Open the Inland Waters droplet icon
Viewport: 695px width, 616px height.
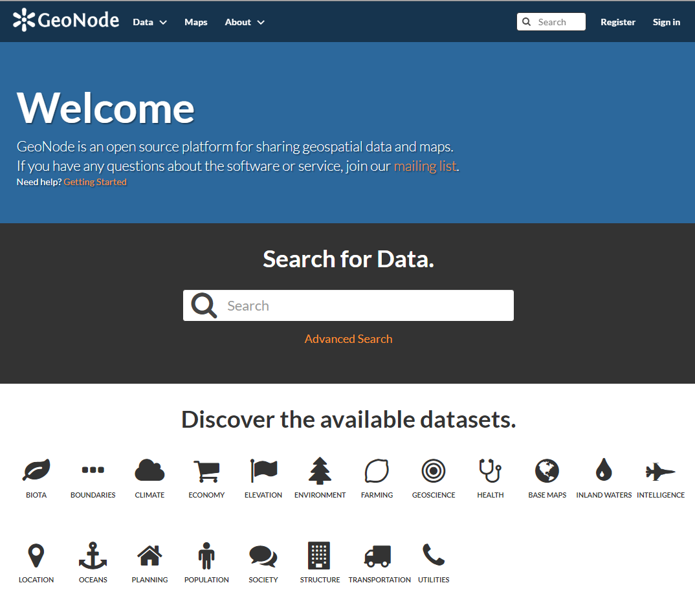click(x=604, y=469)
